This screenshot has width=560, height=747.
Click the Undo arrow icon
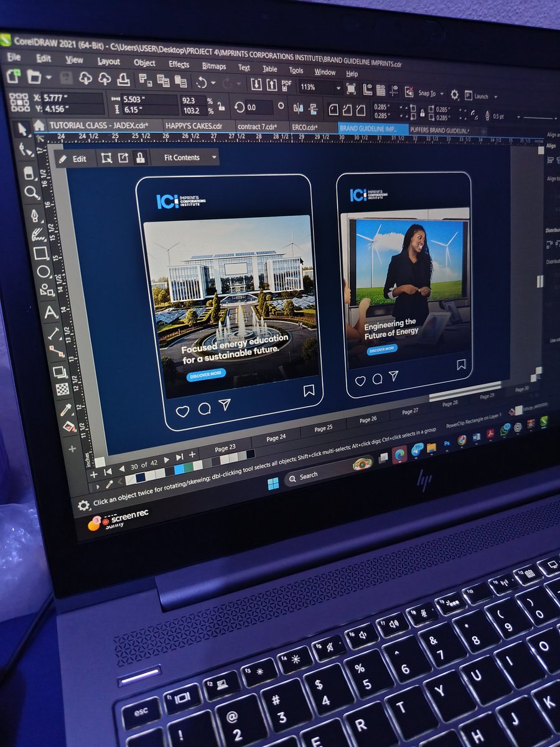point(201,82)
